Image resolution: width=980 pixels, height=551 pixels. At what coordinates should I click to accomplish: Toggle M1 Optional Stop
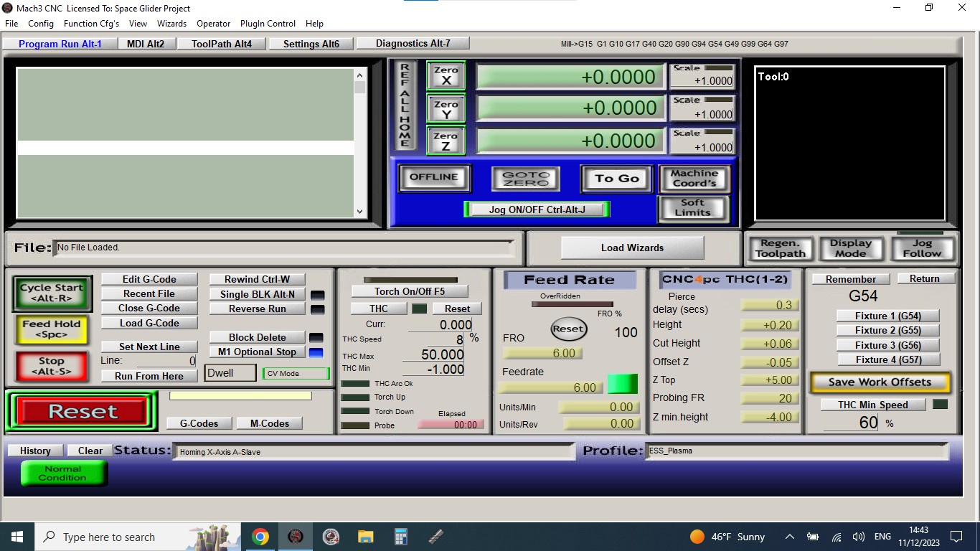pos(257,352)
